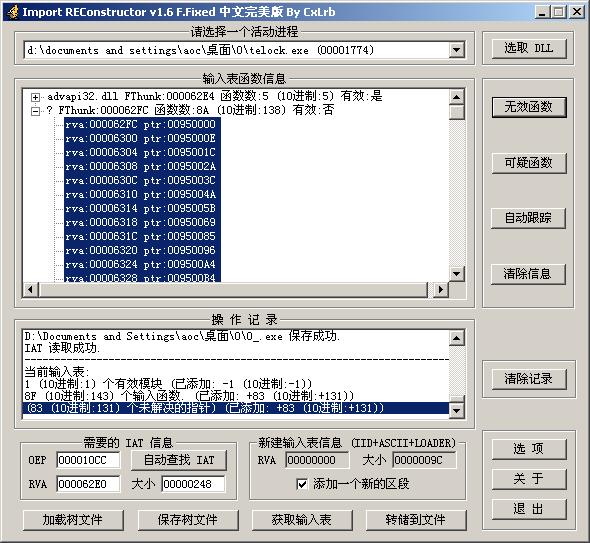The image size is (590, 543).
Task: Select row rva:0000630C ptr:0095003C
Action: point(142,180)
